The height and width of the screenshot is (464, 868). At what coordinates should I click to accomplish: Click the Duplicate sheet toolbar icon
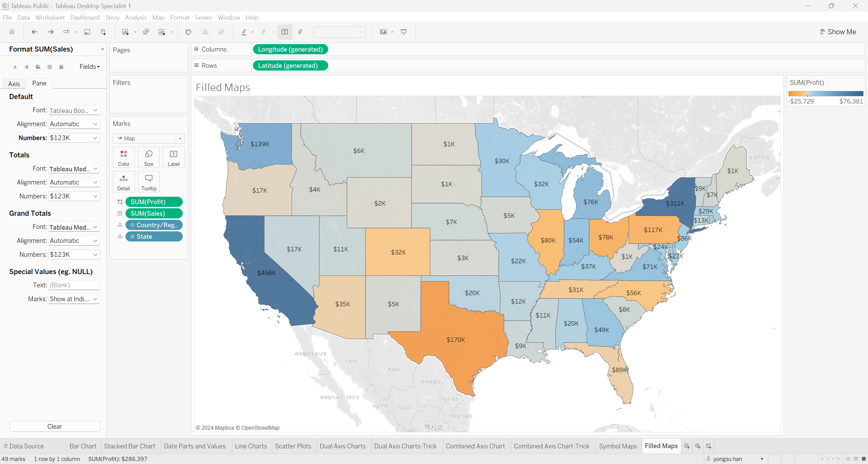[146, 32]
